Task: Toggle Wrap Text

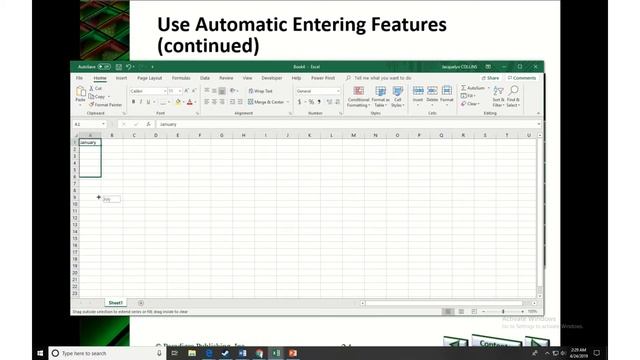Action: pos(260,91)
